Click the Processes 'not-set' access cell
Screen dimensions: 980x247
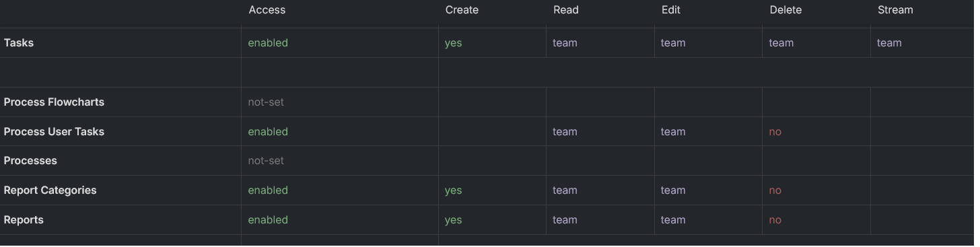(266, 161)
